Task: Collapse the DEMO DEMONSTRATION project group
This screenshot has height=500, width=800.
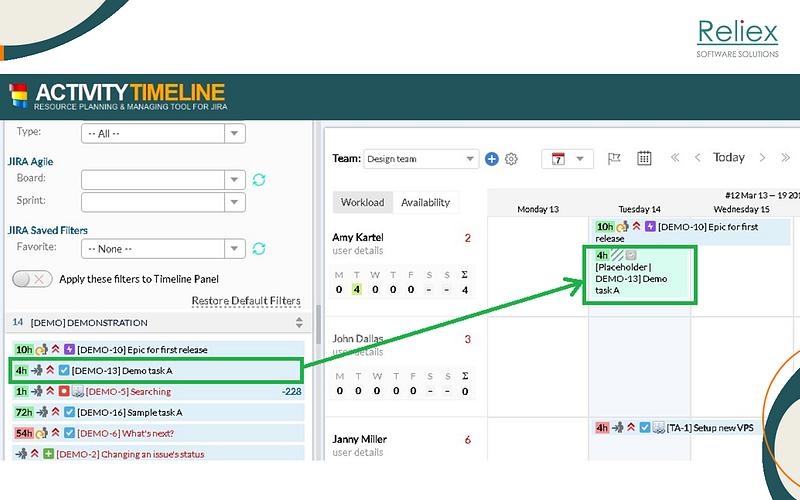Action: click(299, 322)
